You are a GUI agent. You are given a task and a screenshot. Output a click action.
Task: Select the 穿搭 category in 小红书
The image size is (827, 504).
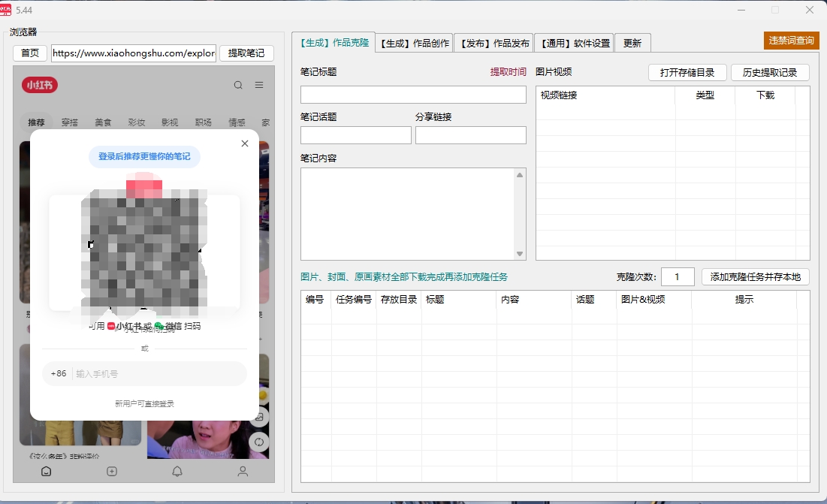pos(70,122)
